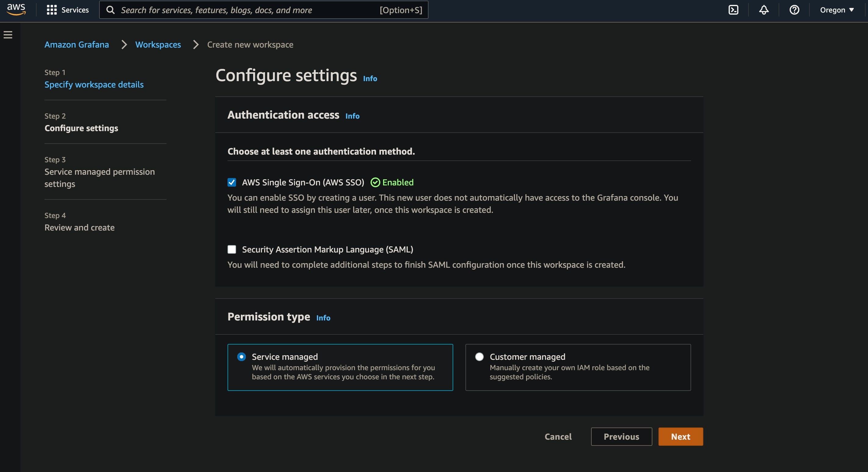Click the Cancel button
Image resolution: width=868 pixels, height=472 pixels.
558,437
